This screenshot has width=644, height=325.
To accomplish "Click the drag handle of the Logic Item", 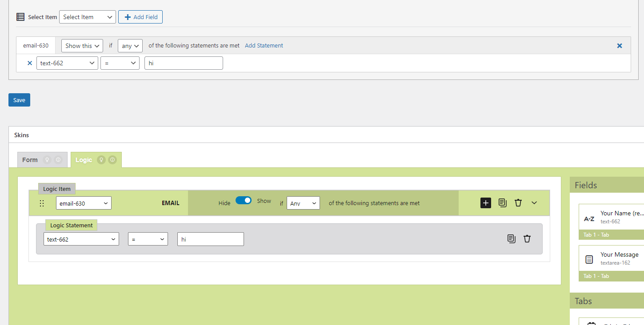I will (42, 203).
